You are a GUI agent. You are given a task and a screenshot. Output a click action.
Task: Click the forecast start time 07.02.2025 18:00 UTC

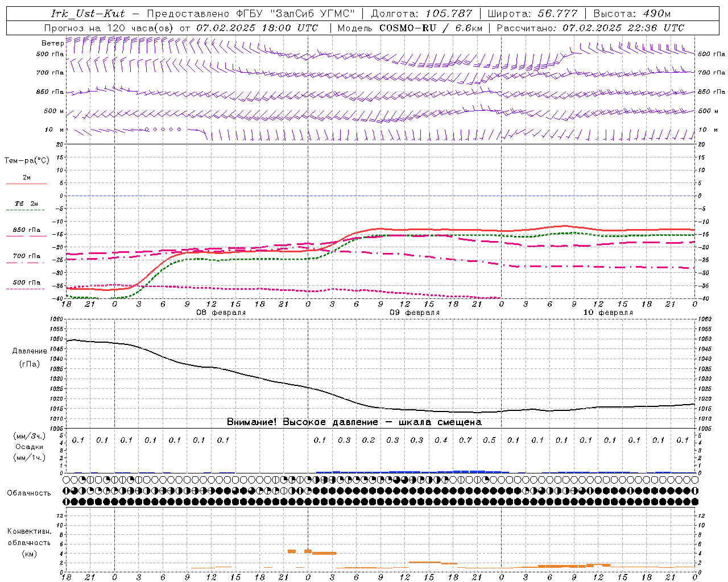pyautogui.click(x=257, y=28)
